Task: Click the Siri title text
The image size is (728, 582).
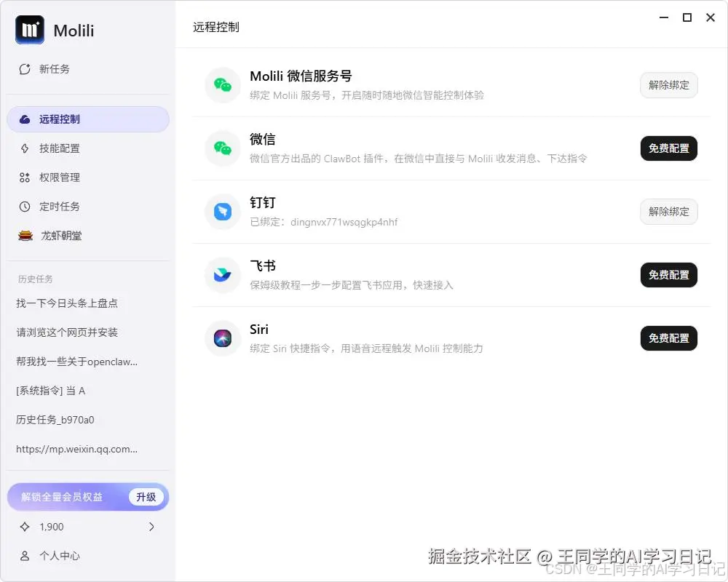Action: click(x=259, y=330)
